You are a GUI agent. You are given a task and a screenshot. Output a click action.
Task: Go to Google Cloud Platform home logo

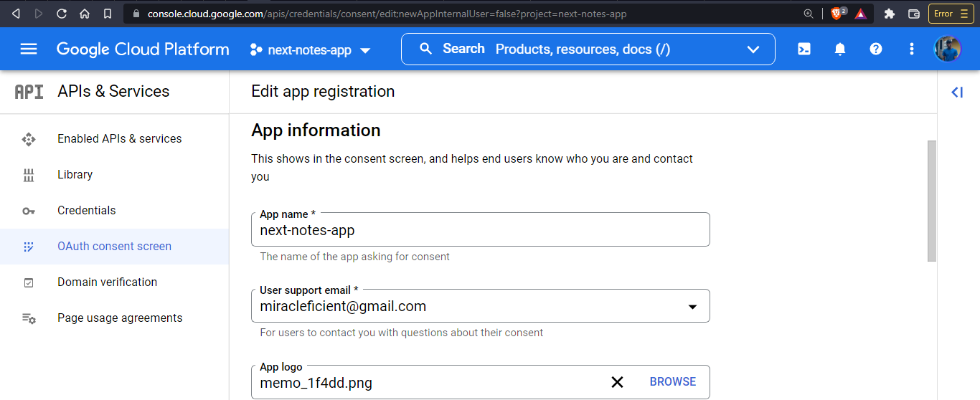[x=143, y=49]
